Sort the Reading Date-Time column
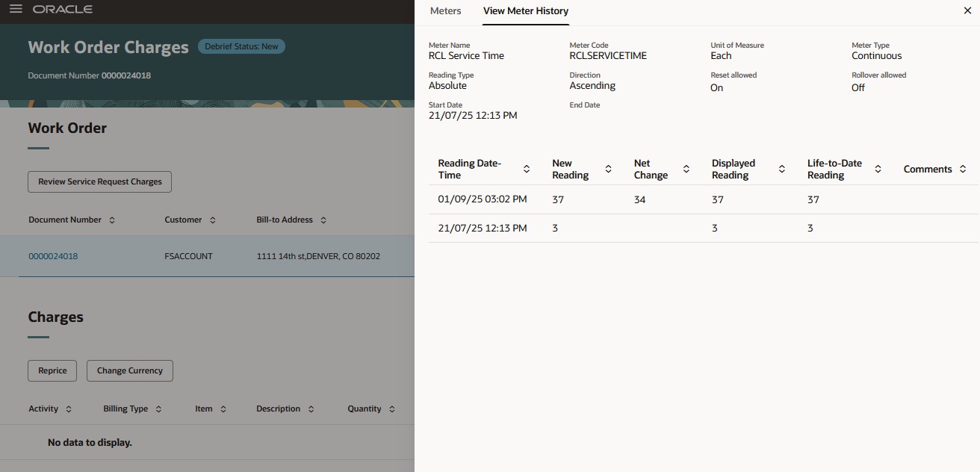980x472 pixels. pos(527,169)
